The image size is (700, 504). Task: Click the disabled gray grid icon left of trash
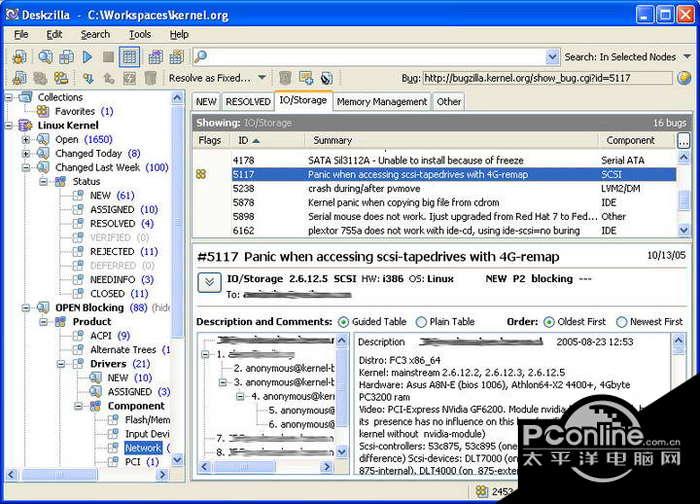pyautogui.click(x=129, y=79)
